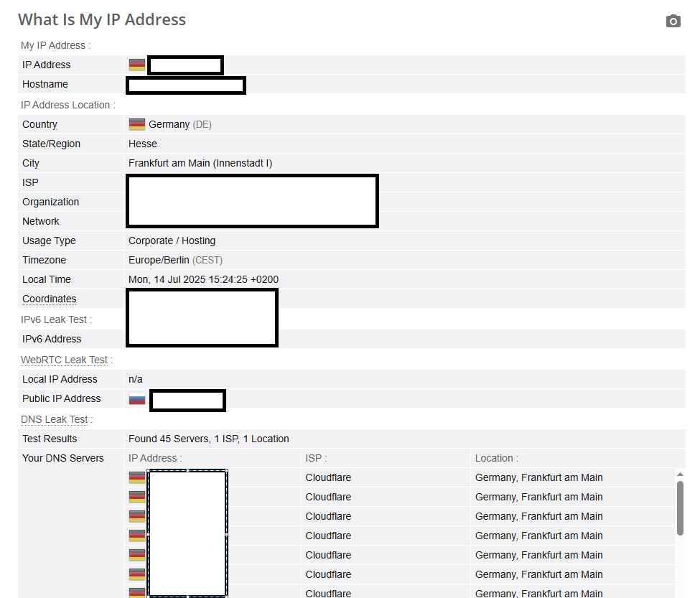The width and height of the screenshot is (700, 598).
Task: Select the 'Your DNS Servers' label
Action: tap(63, 458)
